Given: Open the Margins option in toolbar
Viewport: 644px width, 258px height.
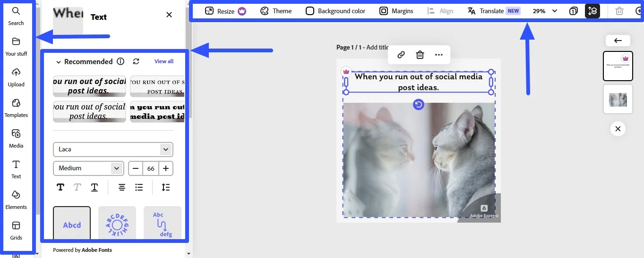Looking at the screenshot, I should (x=396, y=11).
